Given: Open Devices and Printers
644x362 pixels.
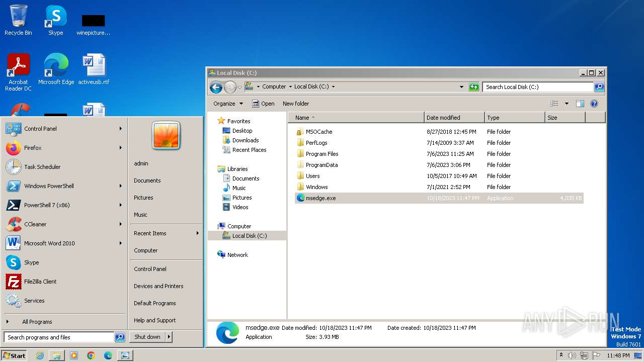Looking at the screenshot, I should [x=158, y=286].
